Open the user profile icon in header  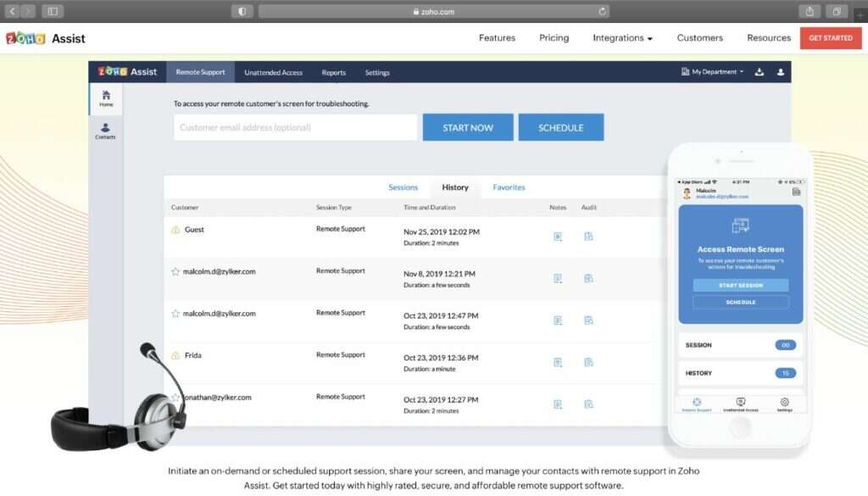point(781,72)
